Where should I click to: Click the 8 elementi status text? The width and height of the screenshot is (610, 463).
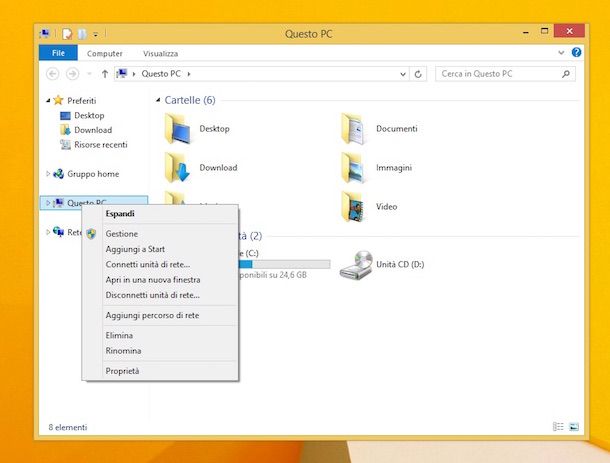(68, 427)
